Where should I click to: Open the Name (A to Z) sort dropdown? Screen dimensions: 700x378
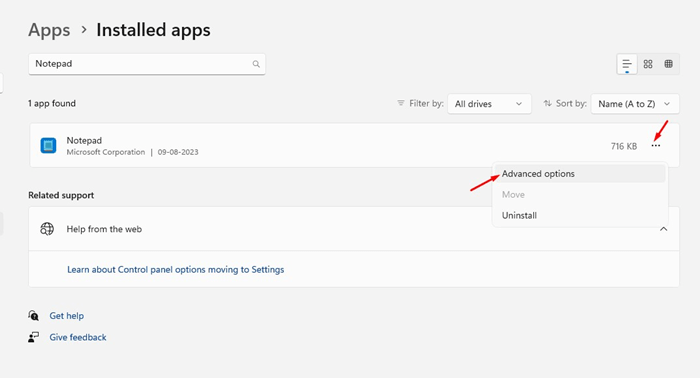tap(635, 104)
